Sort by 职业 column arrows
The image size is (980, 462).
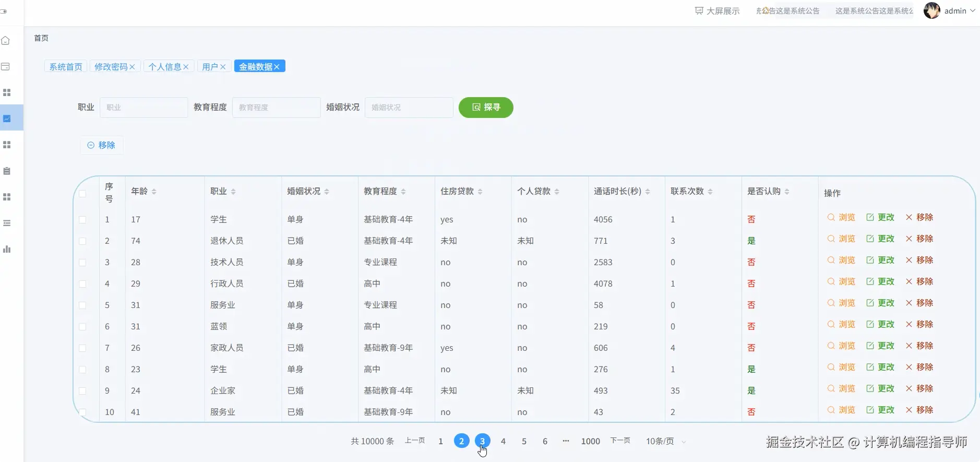(233, 192)
